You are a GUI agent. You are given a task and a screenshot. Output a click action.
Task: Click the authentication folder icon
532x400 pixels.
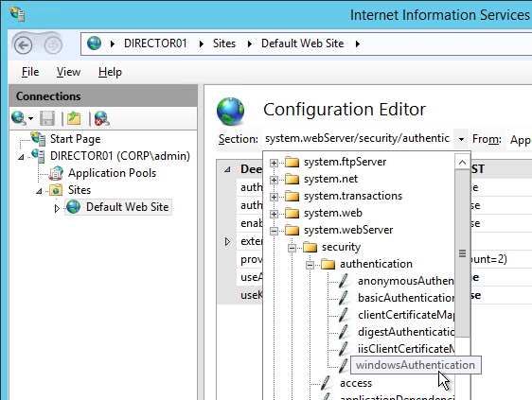328,264
